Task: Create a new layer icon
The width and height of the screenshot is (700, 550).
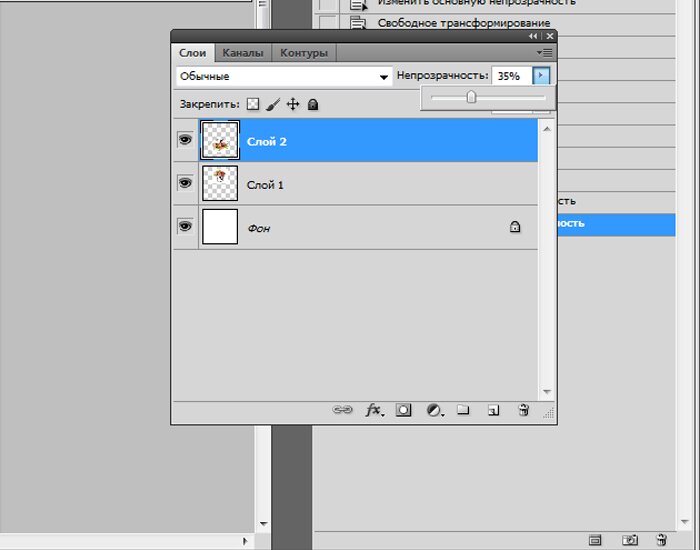Action: (493, 410)
